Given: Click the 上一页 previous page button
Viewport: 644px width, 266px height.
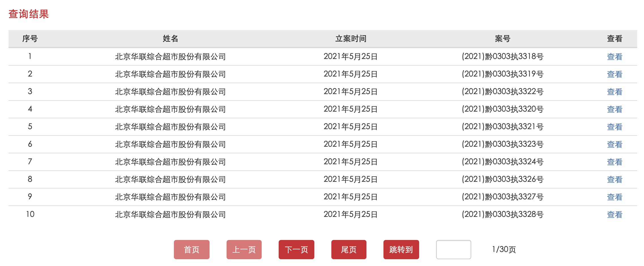Looking at the screenshot, I should [x=244, y=250].
